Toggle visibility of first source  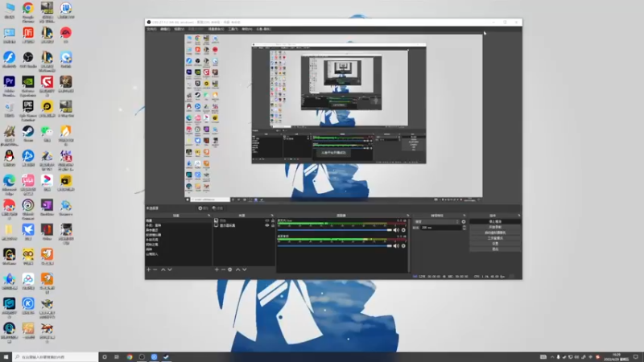tap(267, 220)
